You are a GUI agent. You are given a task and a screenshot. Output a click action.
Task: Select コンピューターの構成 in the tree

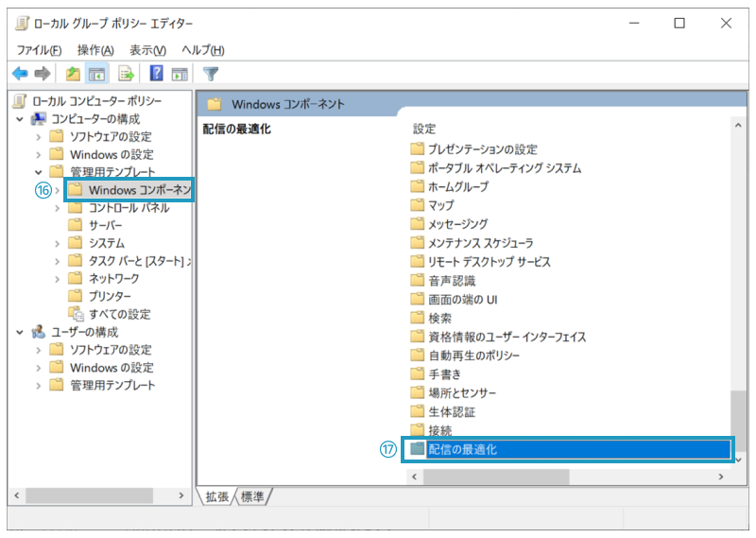click(x=95, y=119)
